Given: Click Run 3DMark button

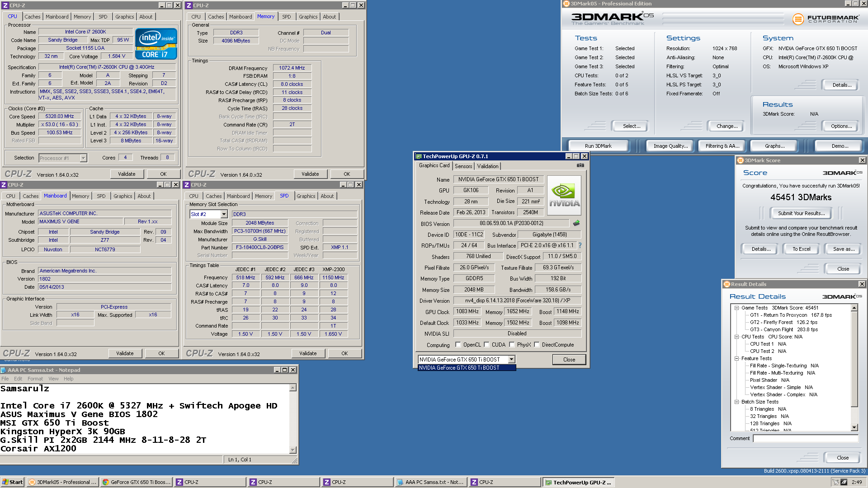Looking at the screenshot, I should tap(598, 146).
